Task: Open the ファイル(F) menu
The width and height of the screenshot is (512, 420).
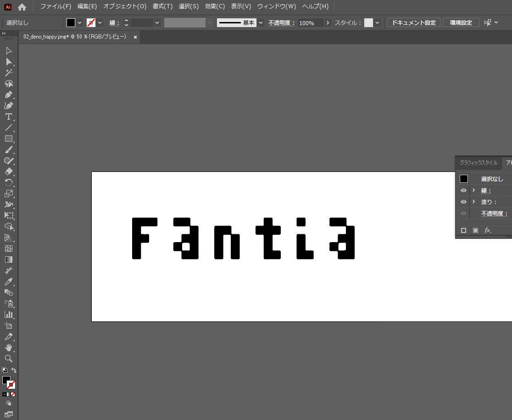Action: (56, 6)
